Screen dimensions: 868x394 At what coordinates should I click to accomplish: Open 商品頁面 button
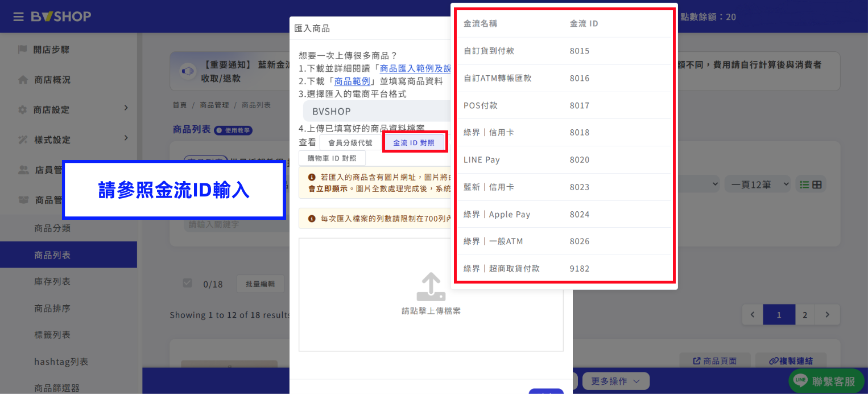tap(715, 361)
